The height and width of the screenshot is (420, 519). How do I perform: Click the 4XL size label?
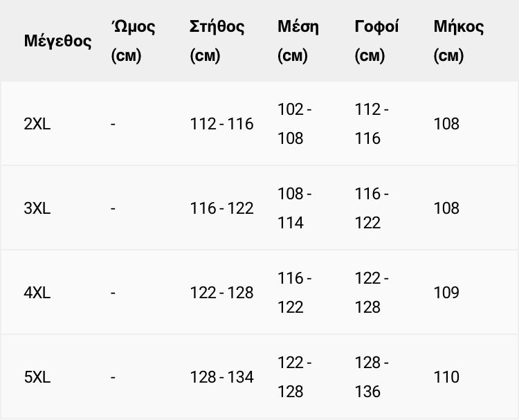point(37,293)
